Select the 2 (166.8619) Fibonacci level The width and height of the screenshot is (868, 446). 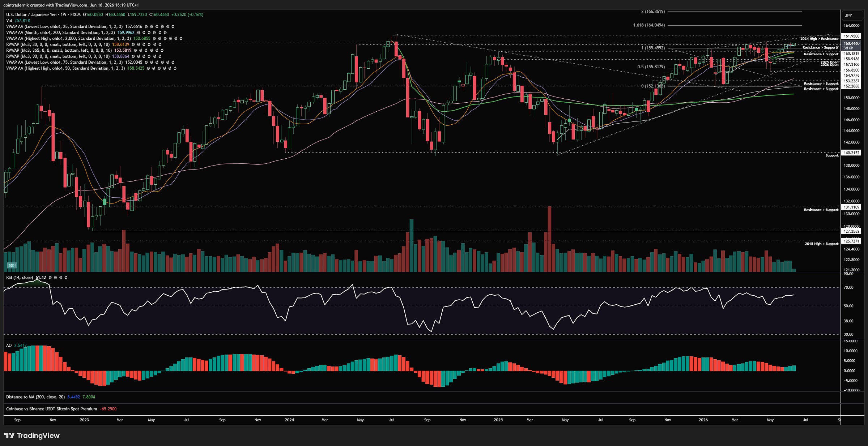[653, 12]
